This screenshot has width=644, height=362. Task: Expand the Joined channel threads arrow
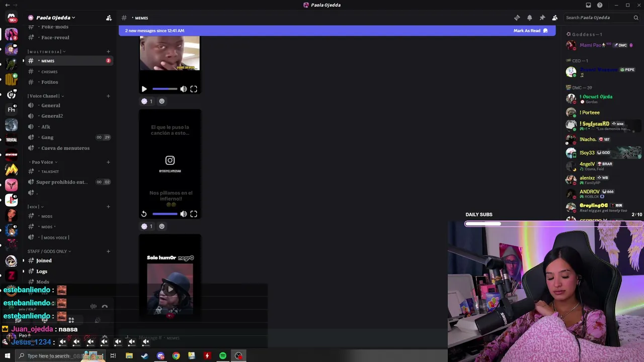click(x=23, y=260)
